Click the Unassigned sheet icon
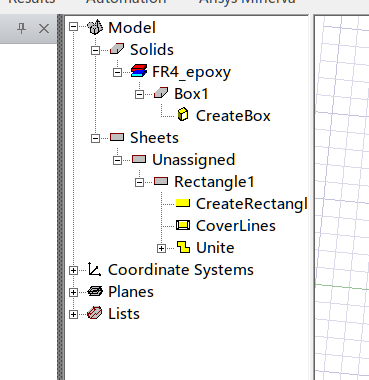The height and width of the screenshot is (380, 369). (x=139, y=159)
